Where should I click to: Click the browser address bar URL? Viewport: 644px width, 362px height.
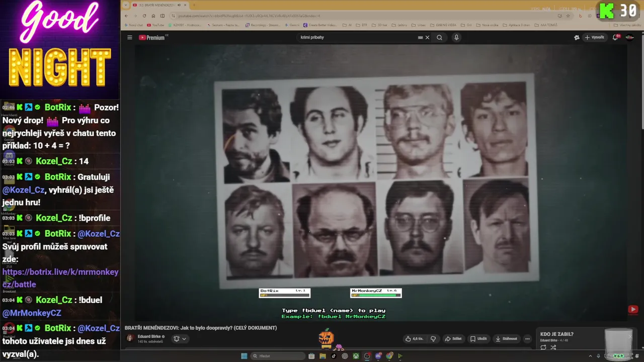249,16
